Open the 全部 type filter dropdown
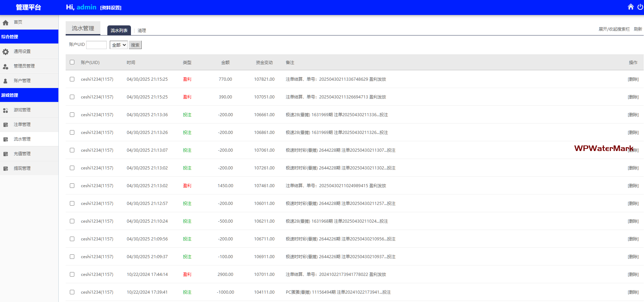The width and height of the screenshot is (644, 302). pos(118,45)
